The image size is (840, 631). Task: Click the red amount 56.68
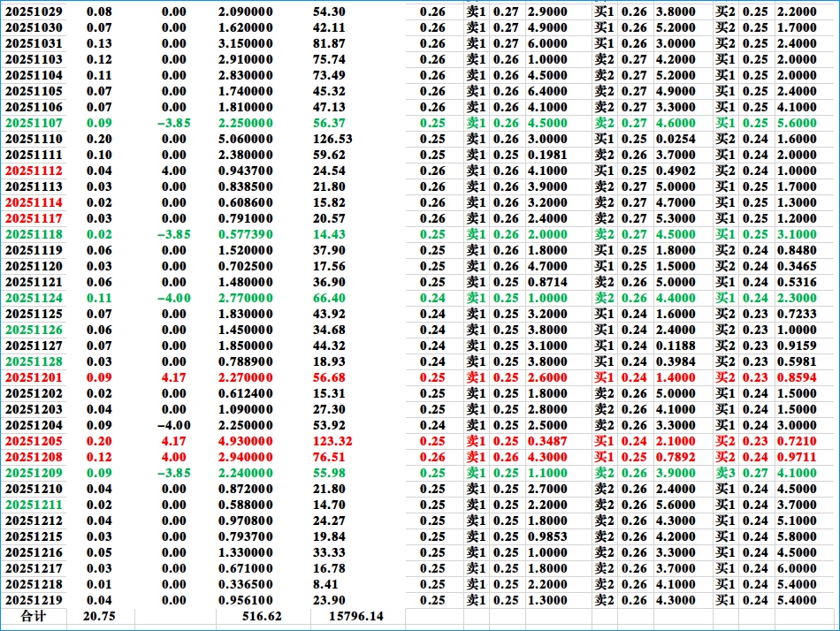pyautogui.click(x=329, y=377)
